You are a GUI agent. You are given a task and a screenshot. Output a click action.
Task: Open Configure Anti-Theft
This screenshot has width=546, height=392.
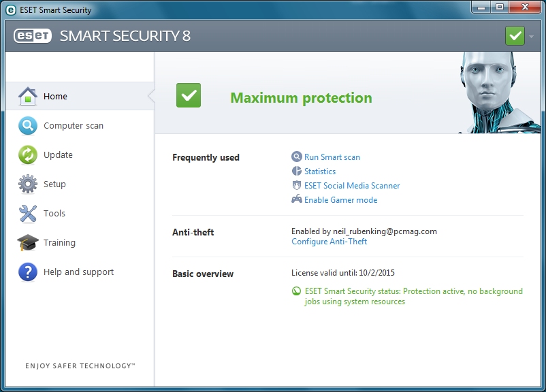click(x=328, y=242)
